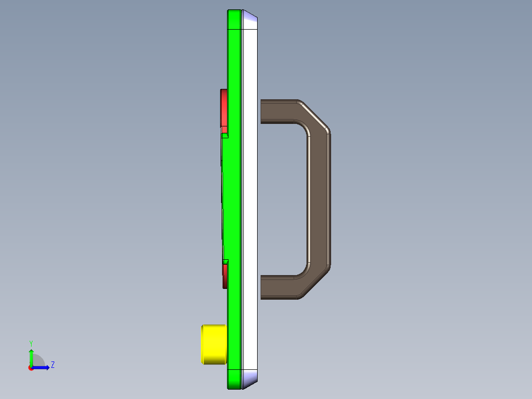The height and width of the screenshot is (399, 532).
Task: Select the white plate face
Action: pyautogui.click(x=250, y=198)
